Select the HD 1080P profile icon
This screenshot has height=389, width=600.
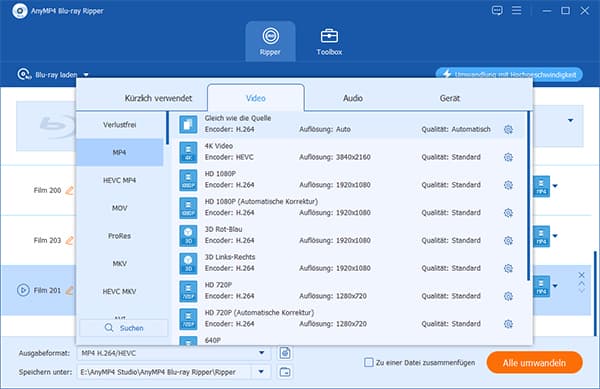(188, 180)
